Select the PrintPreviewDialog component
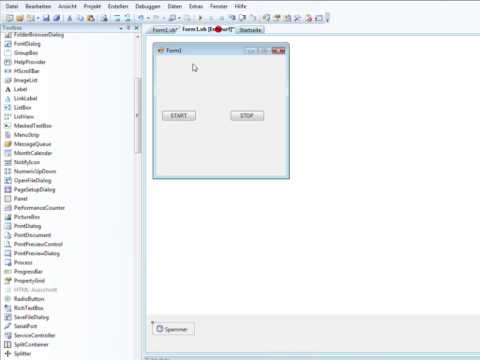This screenshot has width=480, height=360. pos(37,253)
